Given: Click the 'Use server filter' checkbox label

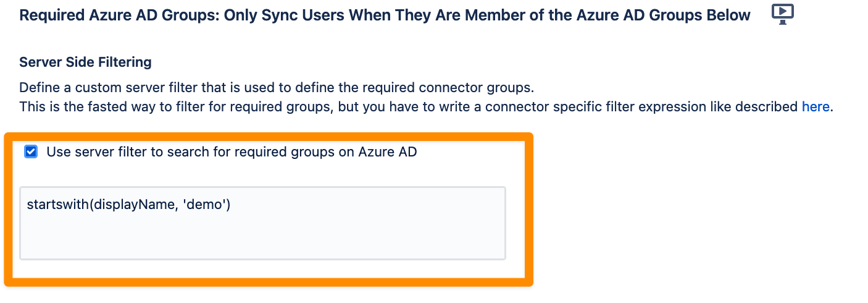Looking at the screenshot, I should pyautogui.click(x=232, y=151).
